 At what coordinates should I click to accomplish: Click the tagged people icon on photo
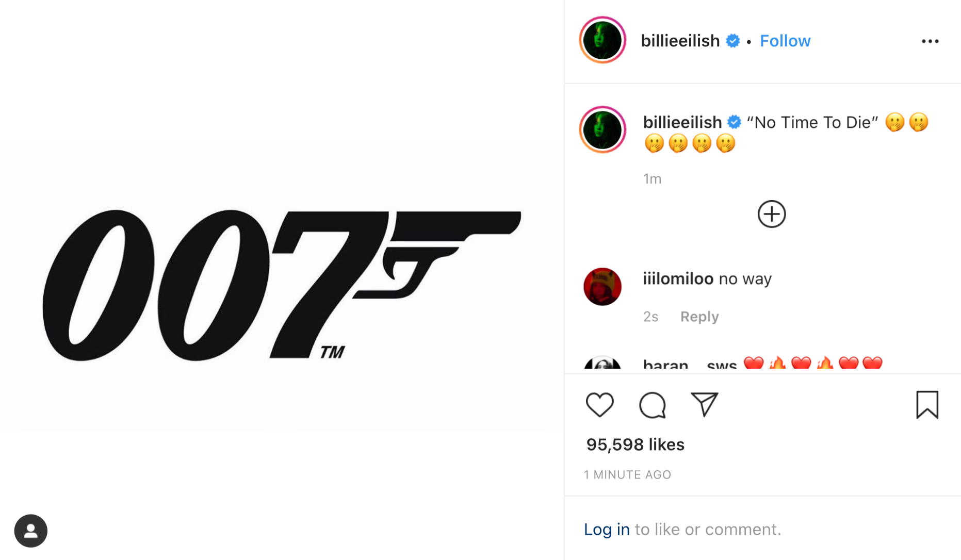tap(31, 531)
